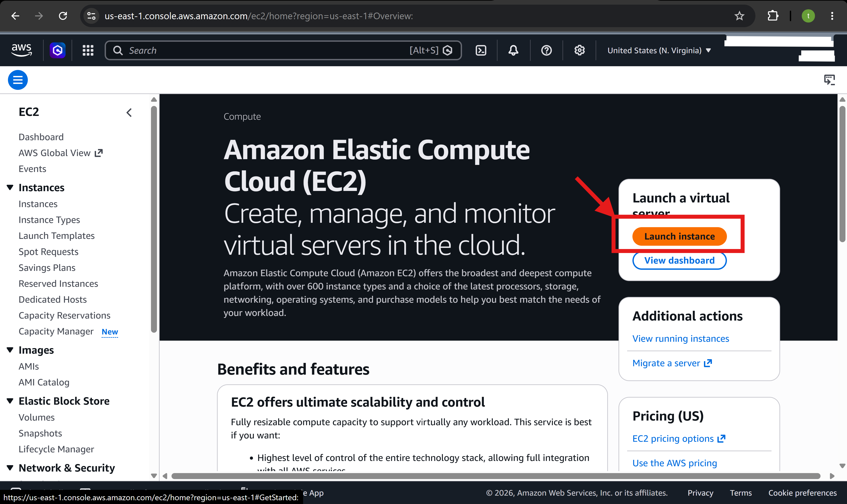Open EC2 pricing options link

coord(679,438)
